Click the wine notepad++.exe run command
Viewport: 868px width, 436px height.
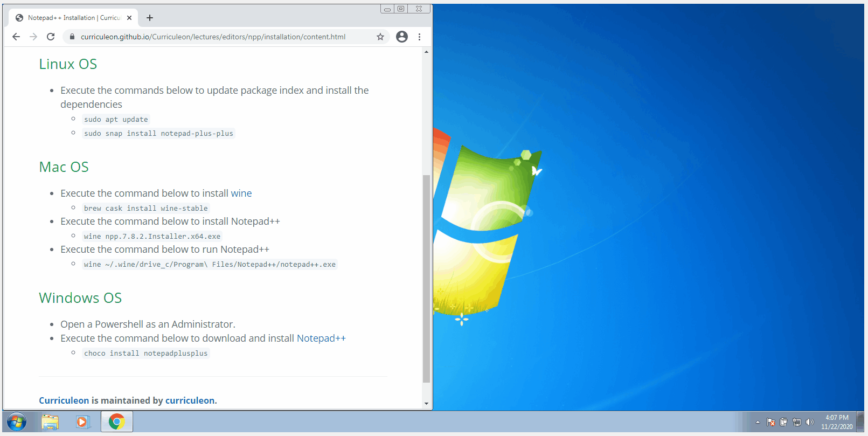coord(210,265)
